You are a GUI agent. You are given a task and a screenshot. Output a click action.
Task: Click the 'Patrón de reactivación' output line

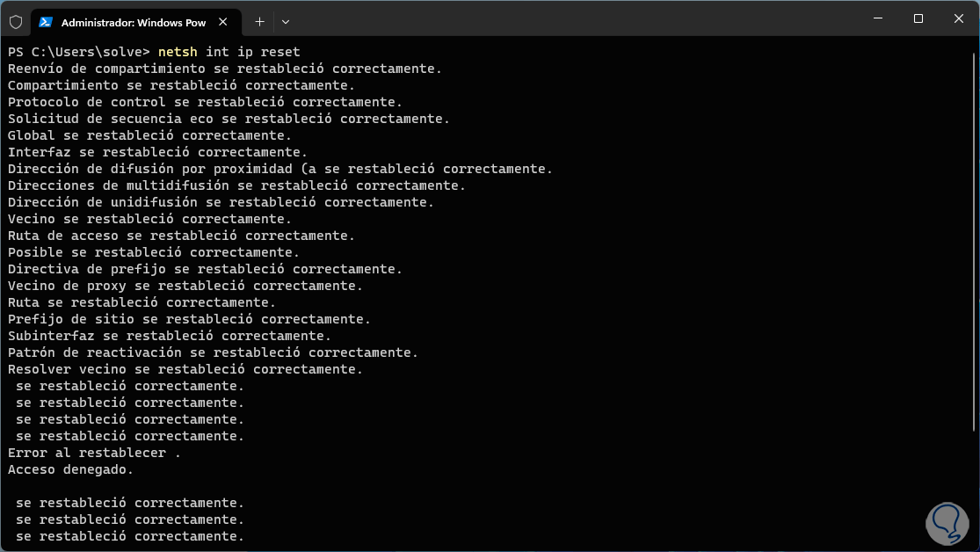pos(213,352)
